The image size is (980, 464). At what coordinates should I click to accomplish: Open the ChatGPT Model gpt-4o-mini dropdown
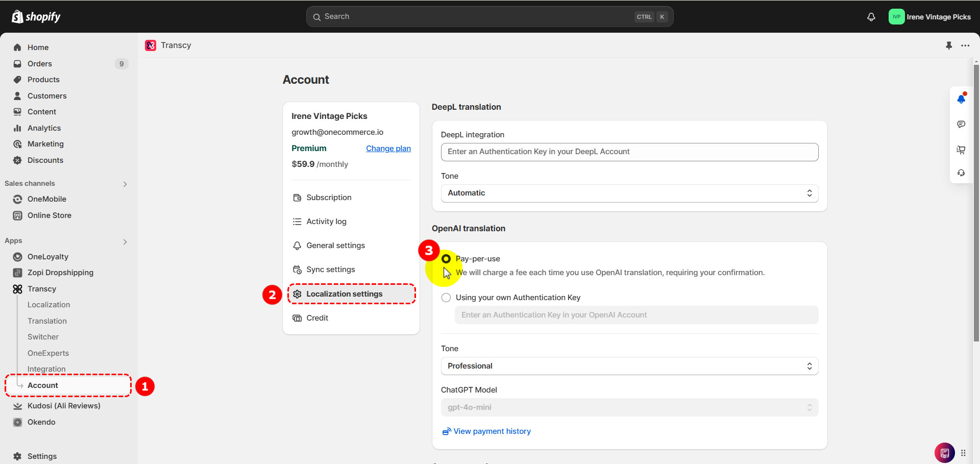(629, 407)
